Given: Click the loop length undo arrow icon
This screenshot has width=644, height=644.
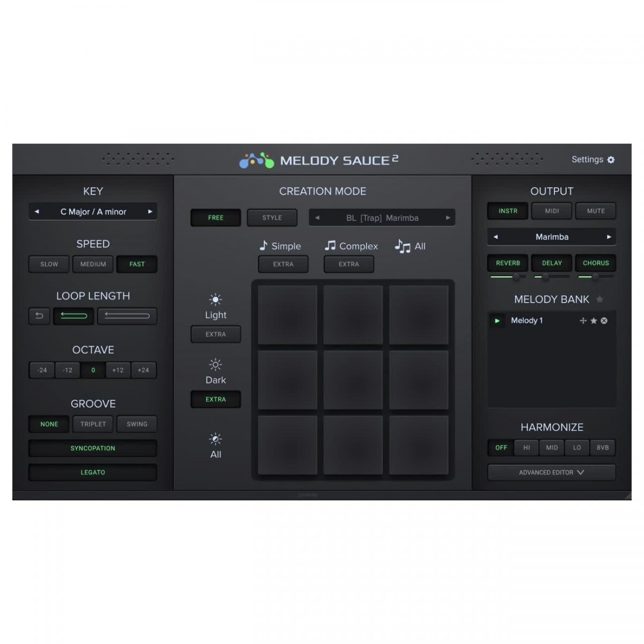Looking at the screenshot, I should coord(39,316).
